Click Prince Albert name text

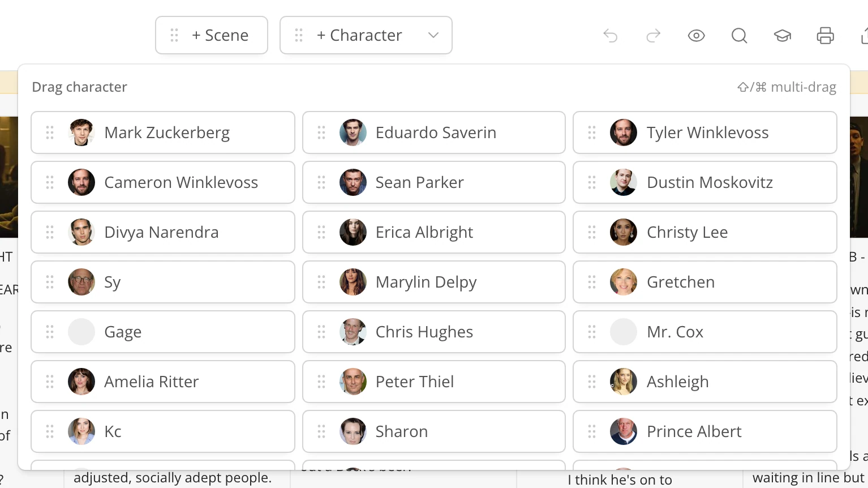pyautogui.click(x=694, y=431)
